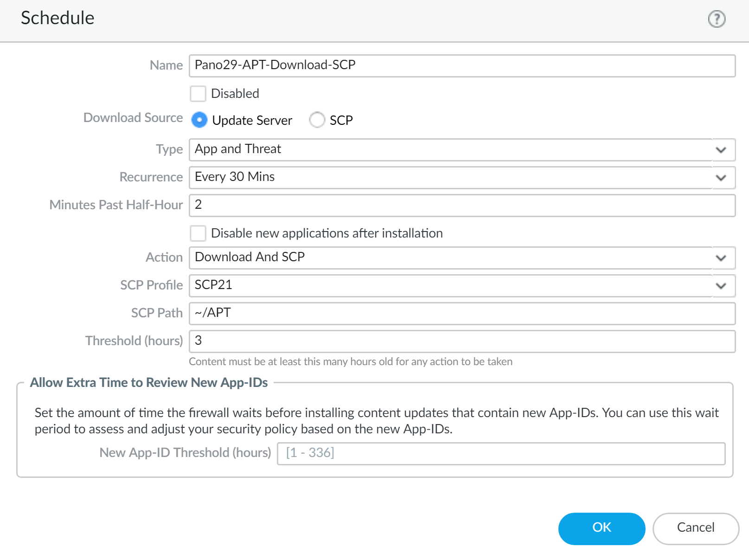Focus the Minutes Past Half-Hour field
Image resolution: width=749 pixels, height=560 pixels.
pyautogui.click(x=461, y=205)
